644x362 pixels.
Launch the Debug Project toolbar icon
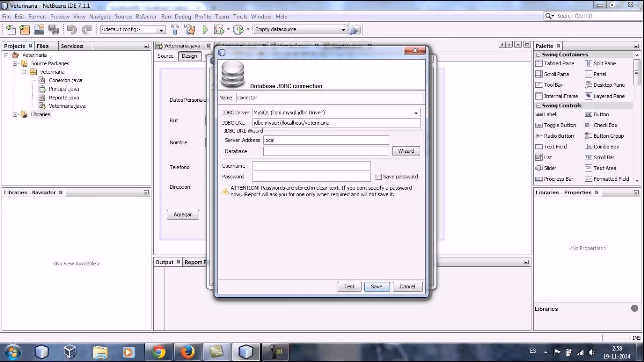point(220,29)
